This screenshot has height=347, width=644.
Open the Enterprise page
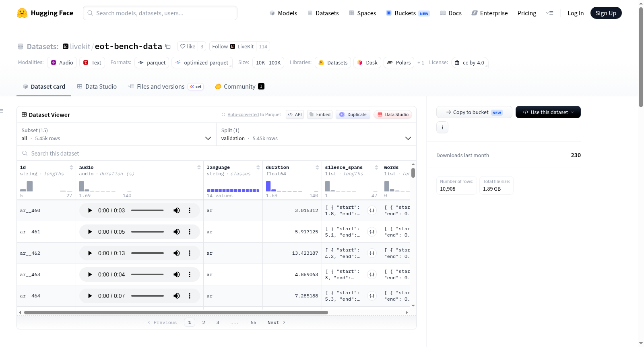(490, 13)
